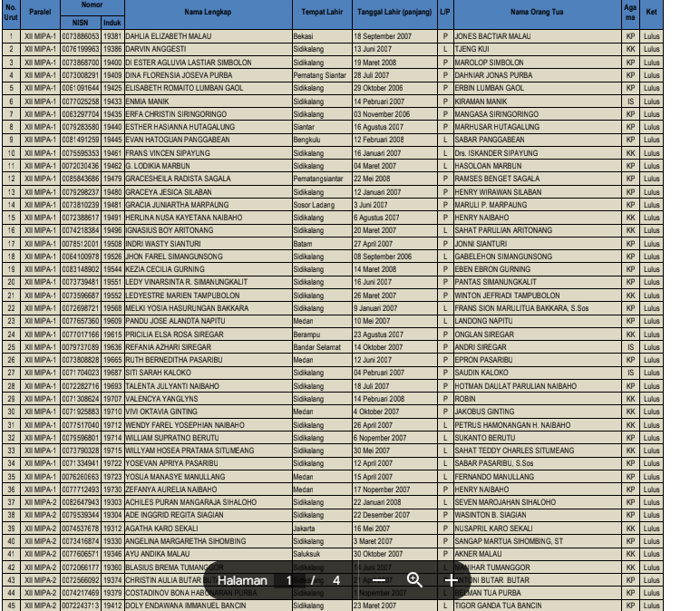Click parent SAUDIN KALOKO
The image size is (700, 611).
(481, 373)
